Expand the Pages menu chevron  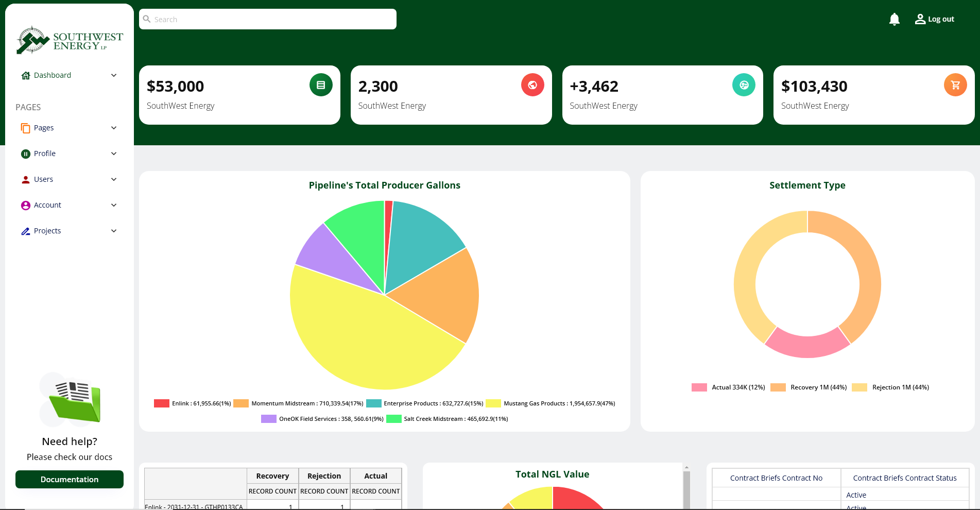tap(114, 128)
